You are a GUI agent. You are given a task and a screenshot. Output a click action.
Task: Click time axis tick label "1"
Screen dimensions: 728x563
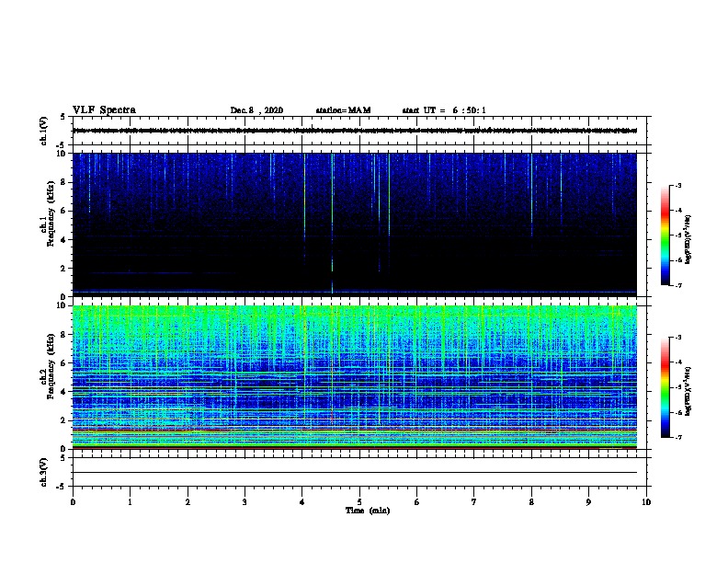tap(130, 501)
